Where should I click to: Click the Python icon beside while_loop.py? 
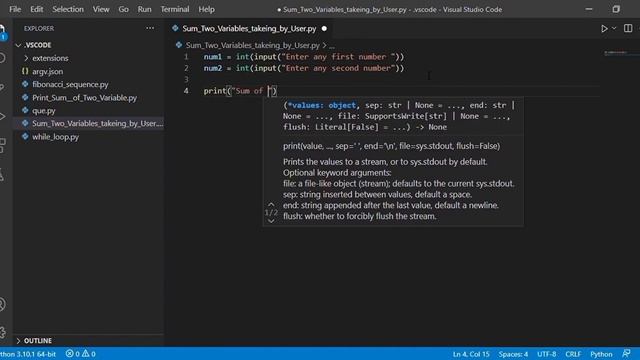coord(25,136)
